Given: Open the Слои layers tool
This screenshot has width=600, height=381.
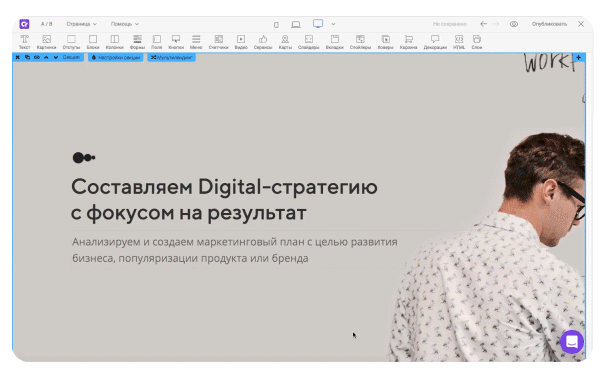Looking at the screenshot, I should coord(477,42).
